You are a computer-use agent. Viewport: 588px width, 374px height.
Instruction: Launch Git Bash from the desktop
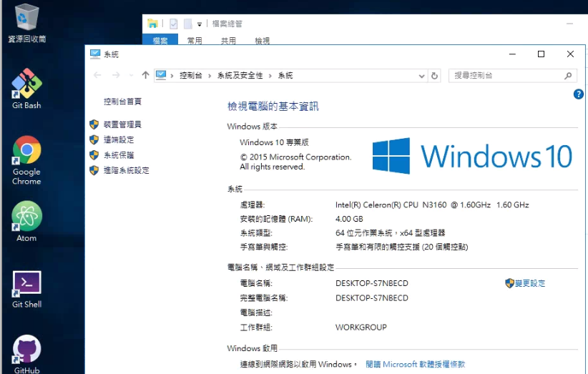coord(26,89)
